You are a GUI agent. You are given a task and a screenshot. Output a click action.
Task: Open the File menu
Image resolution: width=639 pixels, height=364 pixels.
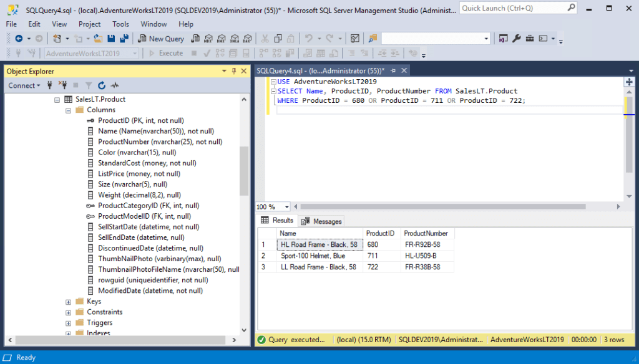click(11, 24)
